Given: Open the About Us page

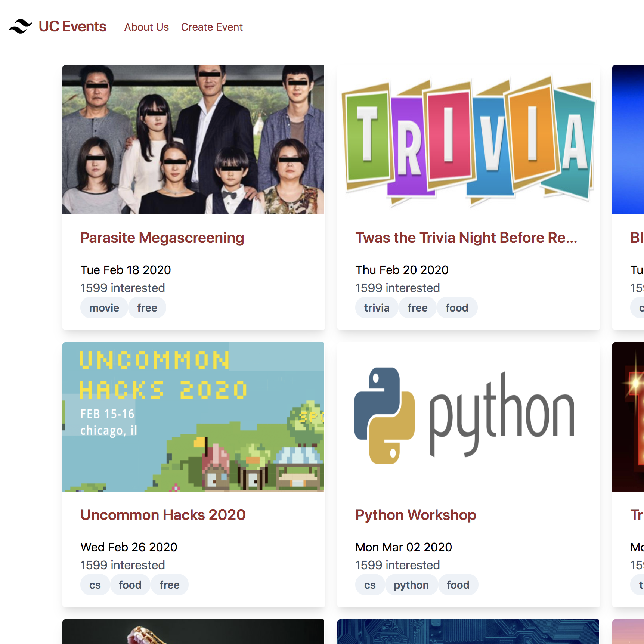Looking at the screenshot, I should [x=146, y=27].
